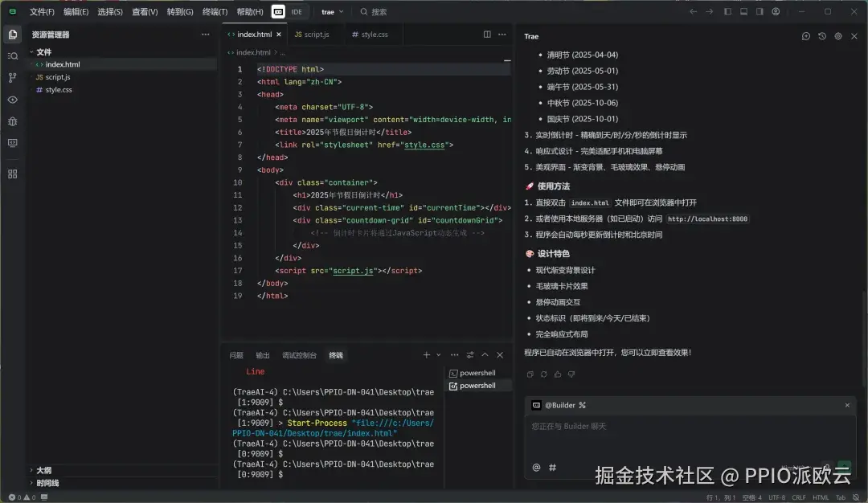
Task: Open the Extensions icon in activity bar
Action: pyautogui.click(x=12, y=174)
